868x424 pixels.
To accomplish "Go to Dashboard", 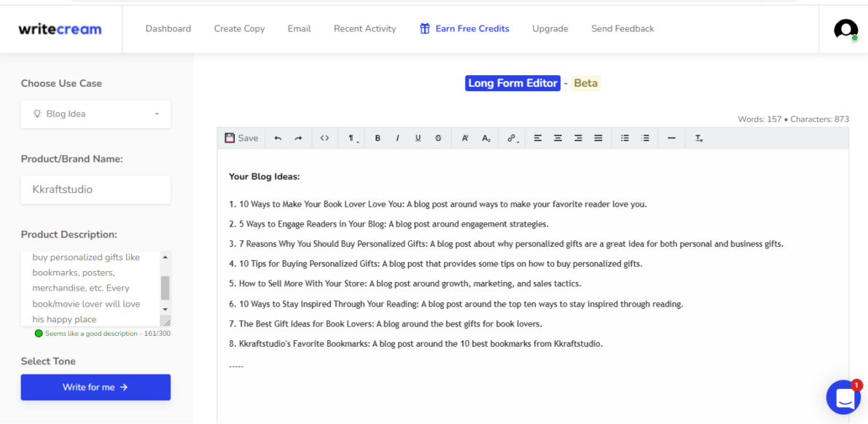I will point(168,29).
